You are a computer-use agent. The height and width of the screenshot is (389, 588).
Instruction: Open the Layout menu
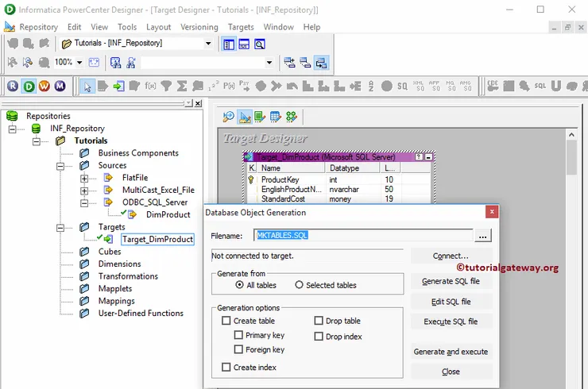tap(159, 27)
